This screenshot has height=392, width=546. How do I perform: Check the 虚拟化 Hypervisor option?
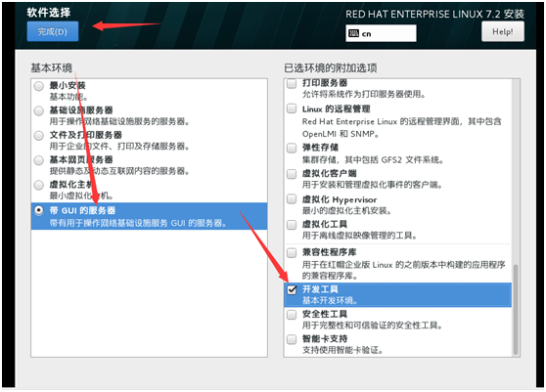292,199
